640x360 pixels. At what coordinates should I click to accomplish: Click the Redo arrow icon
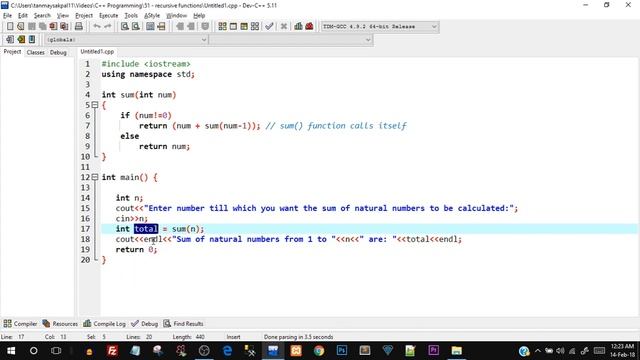click(x=108, y=27)
